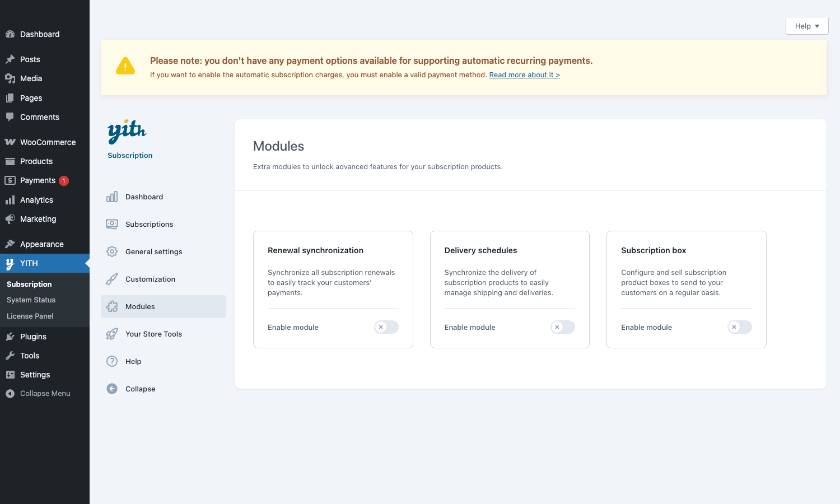Click the Help question mark icon
The width and height of the screenshot is (840, 504).
click(x=112, y=361)
